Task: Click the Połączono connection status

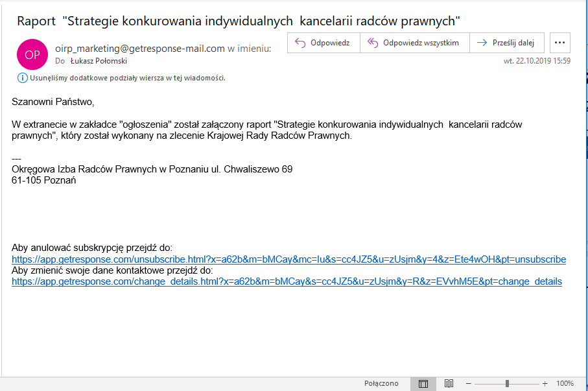Action: [x=381, y=383]
